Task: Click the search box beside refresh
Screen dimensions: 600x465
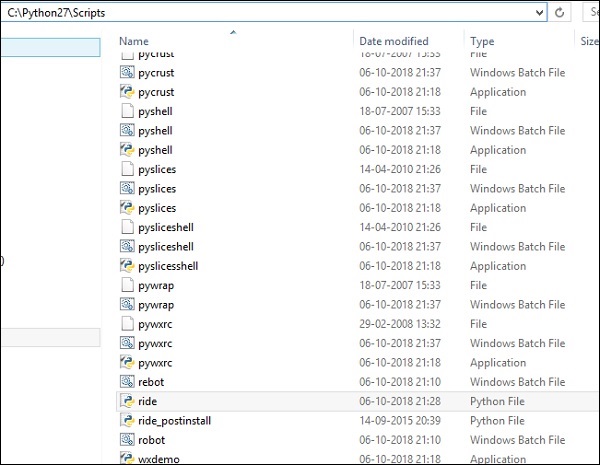Action: click(588, 12)
